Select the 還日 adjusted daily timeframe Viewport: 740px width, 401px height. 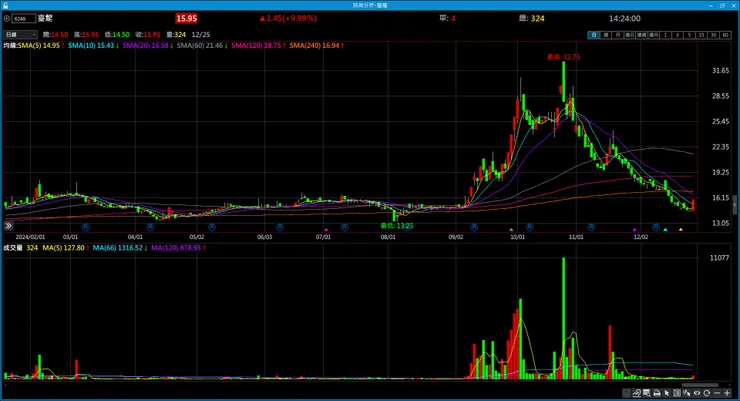click(x=630, y=35)
